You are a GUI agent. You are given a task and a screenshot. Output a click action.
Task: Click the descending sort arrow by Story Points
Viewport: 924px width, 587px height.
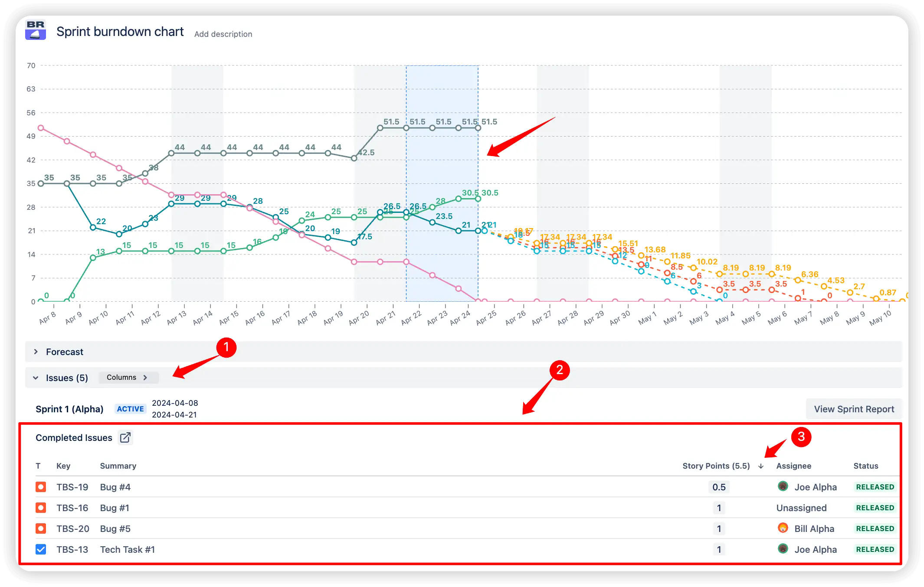click(x=760, y=466)
